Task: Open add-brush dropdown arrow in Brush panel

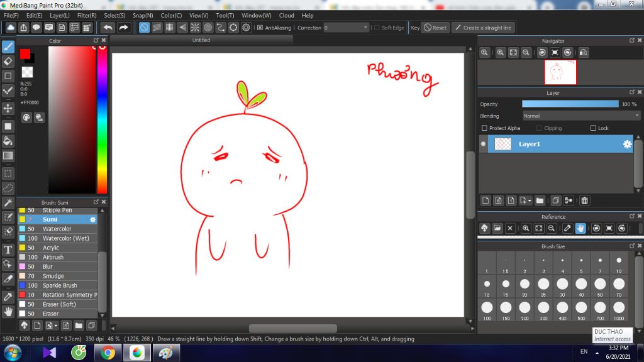Action: tap(56, 326)
